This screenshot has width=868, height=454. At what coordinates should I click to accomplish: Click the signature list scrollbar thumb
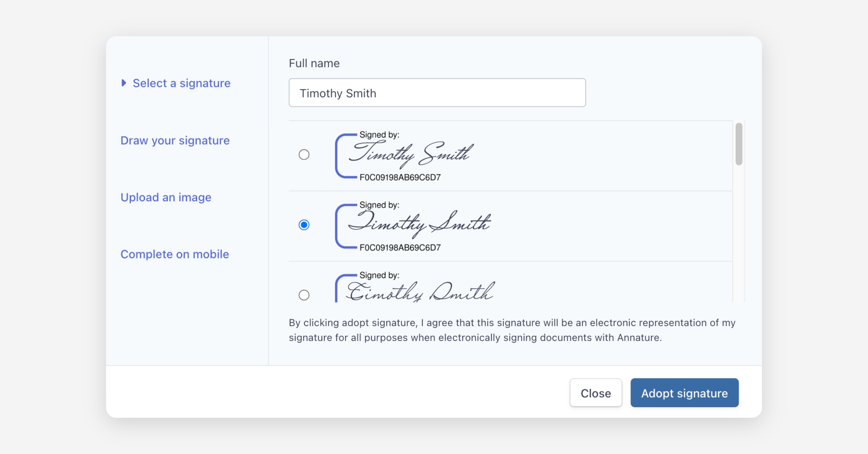[x=739, y=144]
